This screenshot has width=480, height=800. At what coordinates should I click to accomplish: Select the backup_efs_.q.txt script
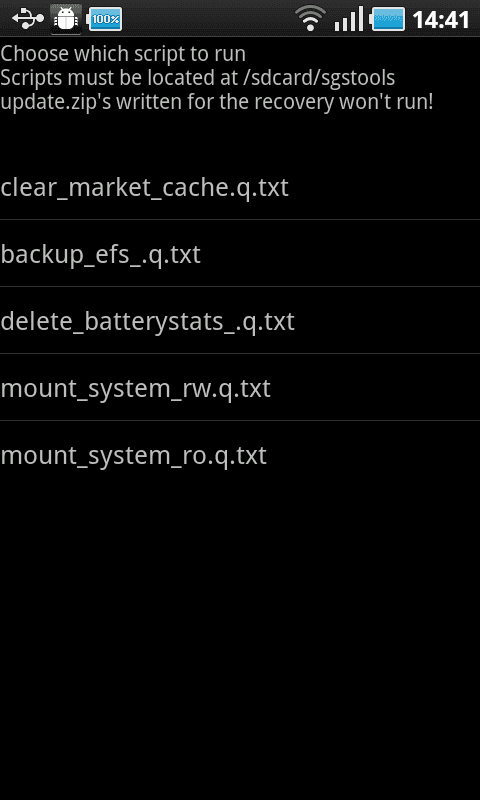[x=240, y=254]
